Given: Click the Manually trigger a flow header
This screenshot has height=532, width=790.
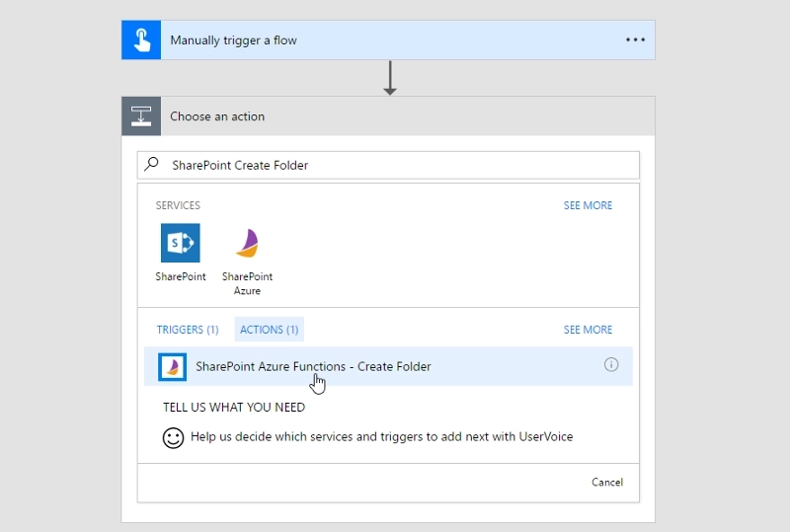Looking at the screenshot, I should [388, 39].
